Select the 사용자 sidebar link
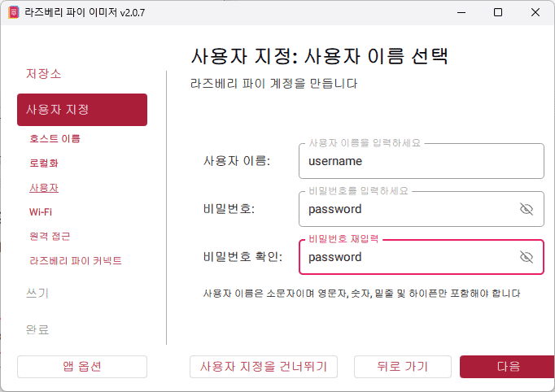 [44, 187]
